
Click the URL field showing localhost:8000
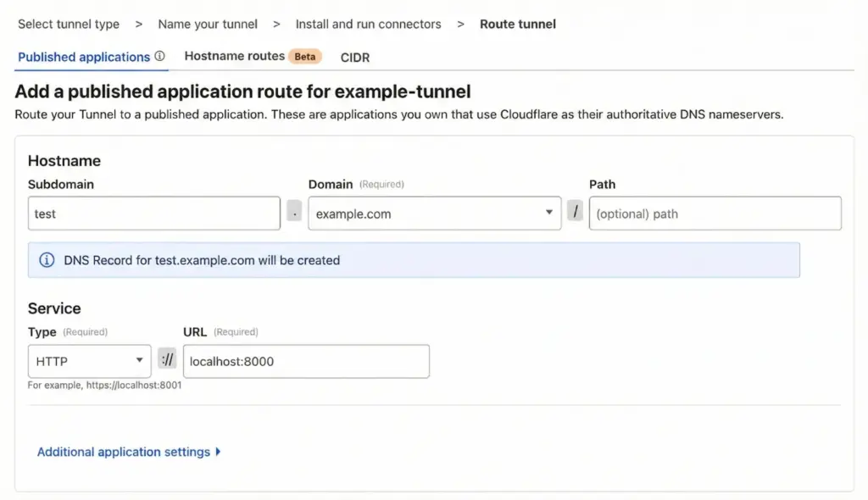tap(306, 360)
